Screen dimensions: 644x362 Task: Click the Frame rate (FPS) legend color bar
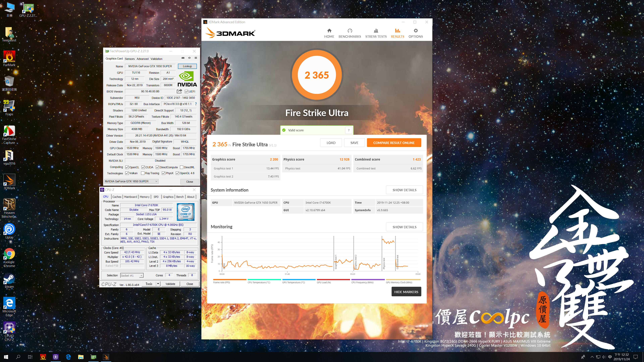tap(229, 280)
